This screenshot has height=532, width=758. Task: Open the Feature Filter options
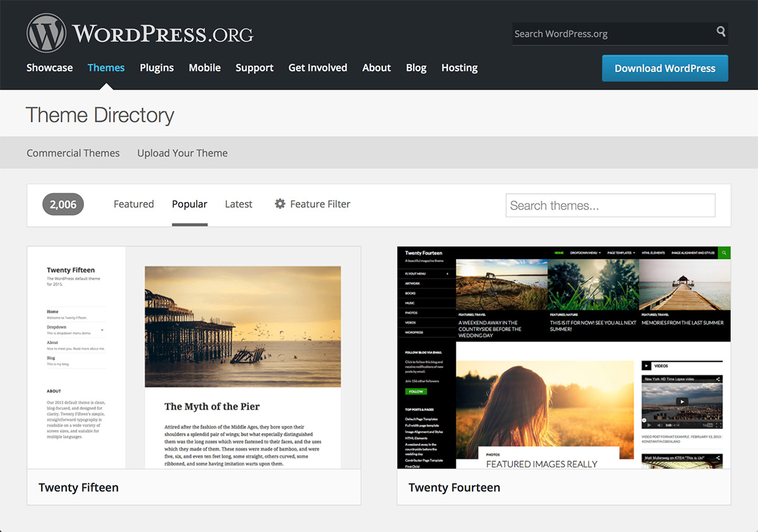(312, 204)
